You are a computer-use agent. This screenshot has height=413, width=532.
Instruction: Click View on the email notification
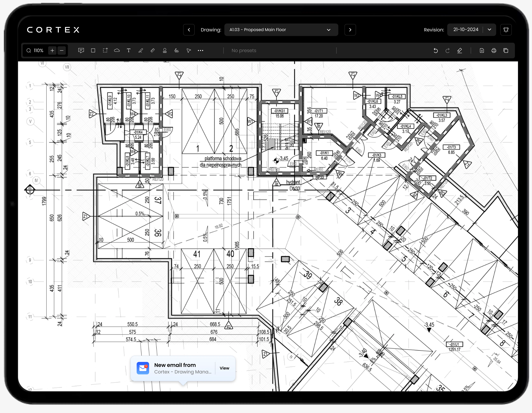click(x=224, y=368)
